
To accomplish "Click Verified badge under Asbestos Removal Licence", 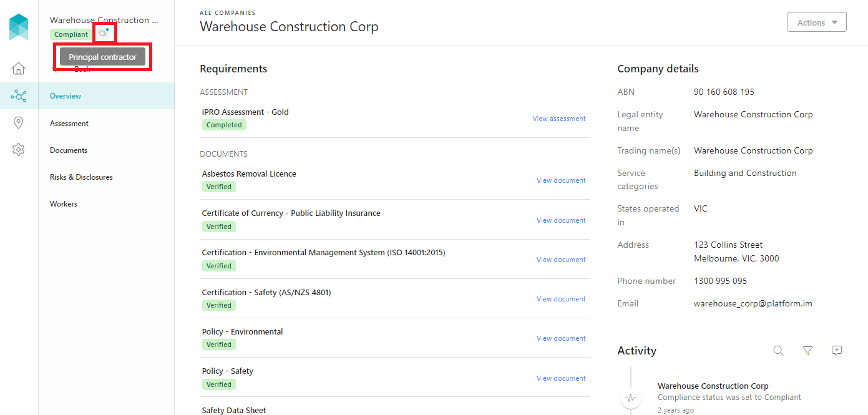I will coord(219,187).
